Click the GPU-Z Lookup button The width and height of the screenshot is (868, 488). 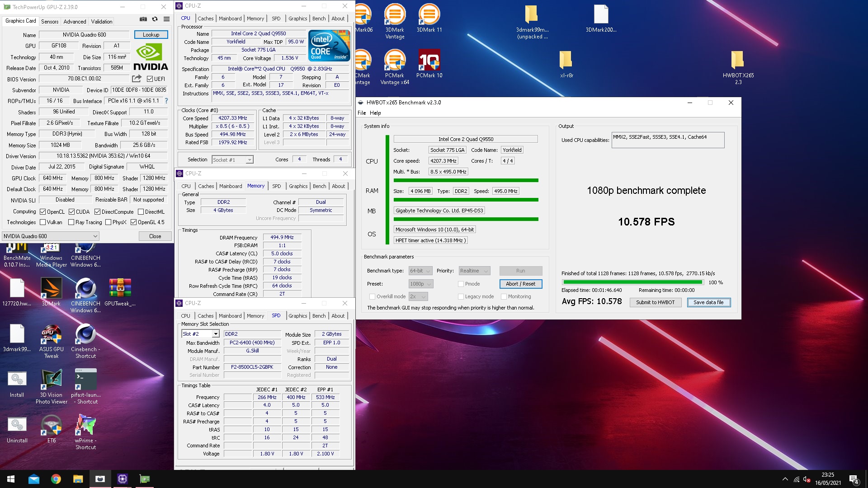click(x=151, y=34)
